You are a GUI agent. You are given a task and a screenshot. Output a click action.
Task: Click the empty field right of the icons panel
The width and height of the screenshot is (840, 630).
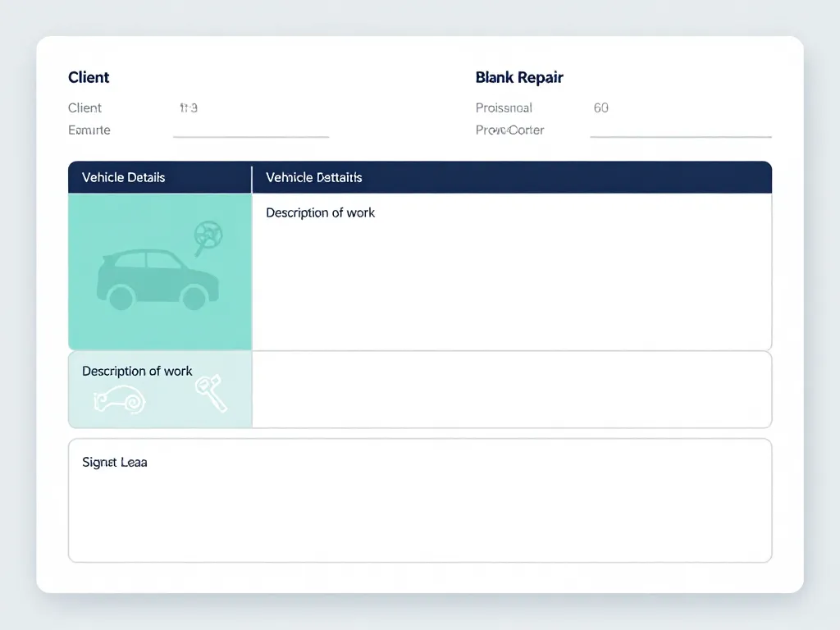[511, 390]
